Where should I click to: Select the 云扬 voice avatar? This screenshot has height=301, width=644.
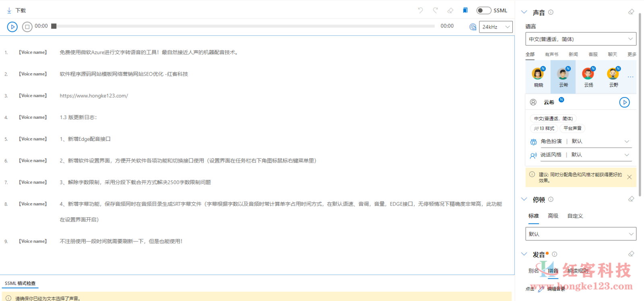point(588,77)
